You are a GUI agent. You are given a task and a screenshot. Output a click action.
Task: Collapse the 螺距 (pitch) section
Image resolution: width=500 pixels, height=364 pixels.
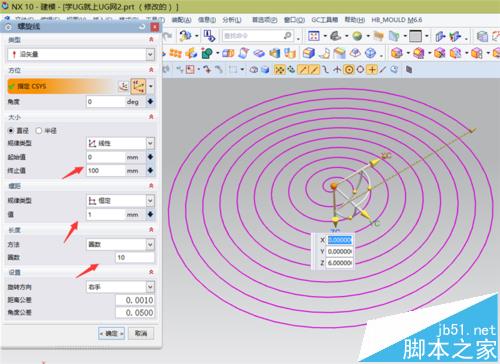point(151,186)
